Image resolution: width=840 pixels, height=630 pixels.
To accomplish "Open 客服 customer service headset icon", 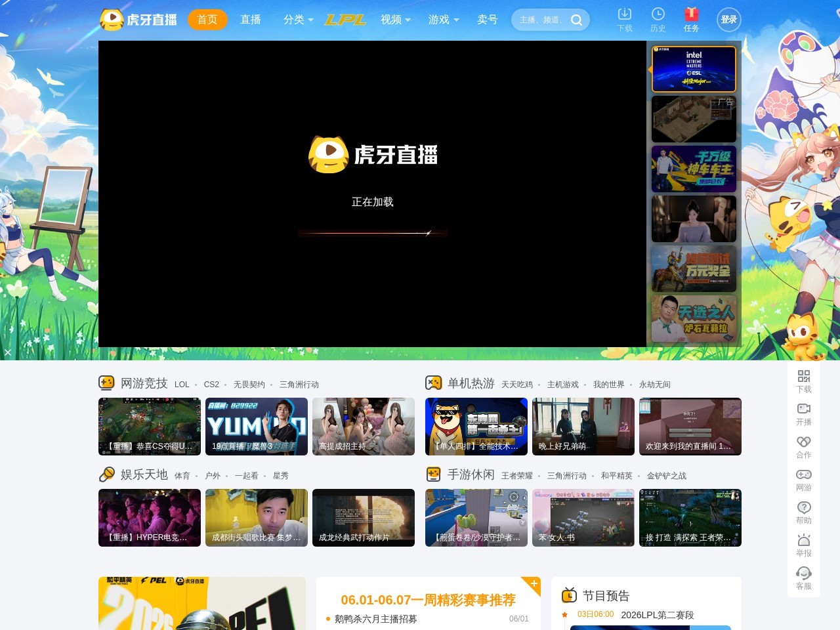I will coord(804,573).
